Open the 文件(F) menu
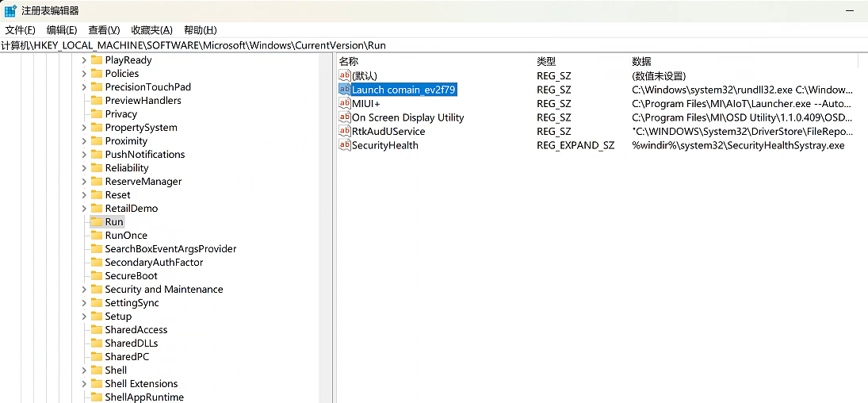The image size is (868, 403). [x=20, y=30]
